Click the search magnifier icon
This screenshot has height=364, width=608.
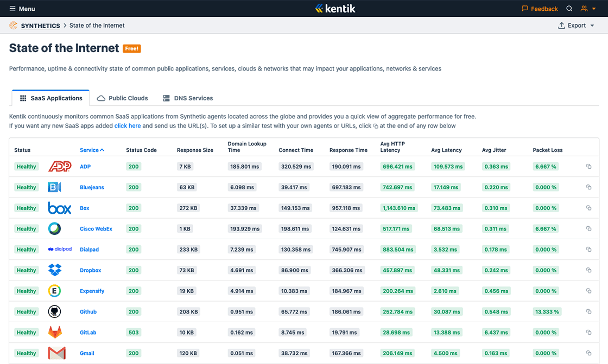click(x=569, y=8)
